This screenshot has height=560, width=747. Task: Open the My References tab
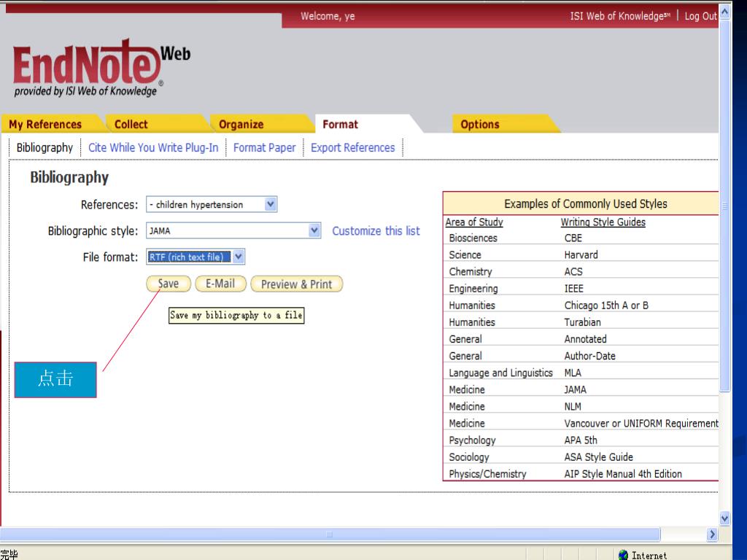point(45,124)
